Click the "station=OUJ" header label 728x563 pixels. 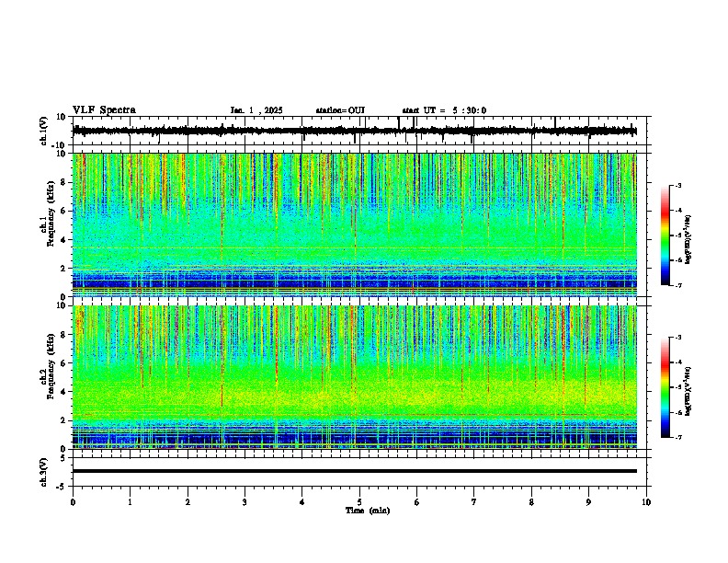[340, 110]
